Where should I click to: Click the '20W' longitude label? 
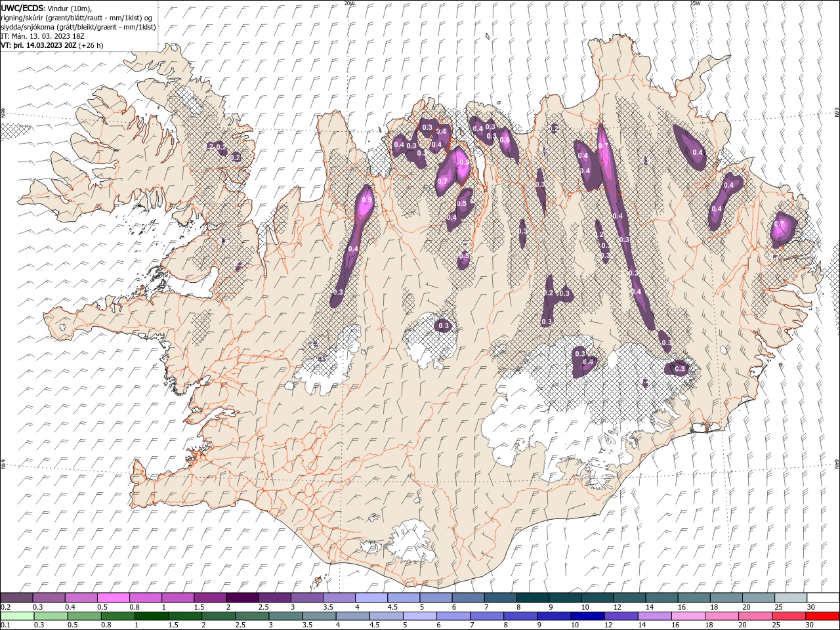349,3
